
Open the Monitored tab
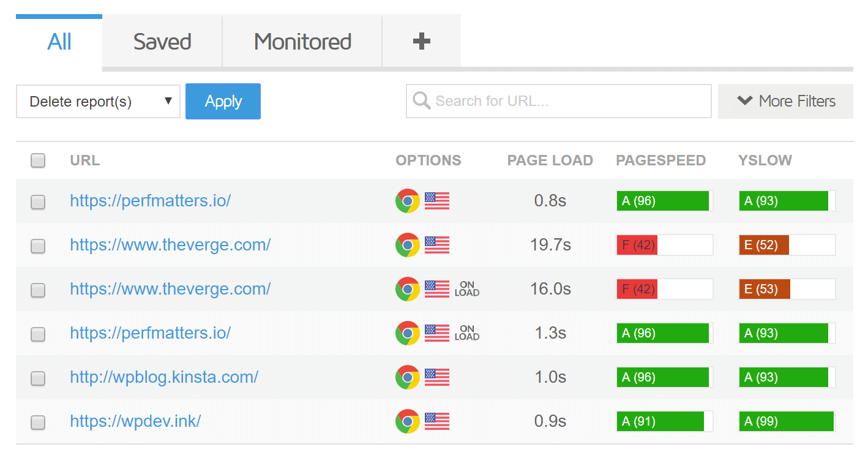[302, 41]
